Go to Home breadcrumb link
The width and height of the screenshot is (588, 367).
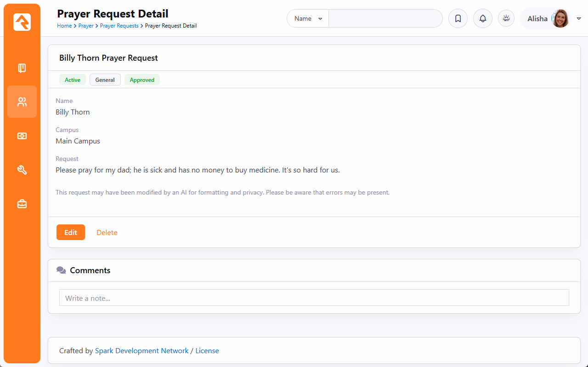[x=64, y=26]
